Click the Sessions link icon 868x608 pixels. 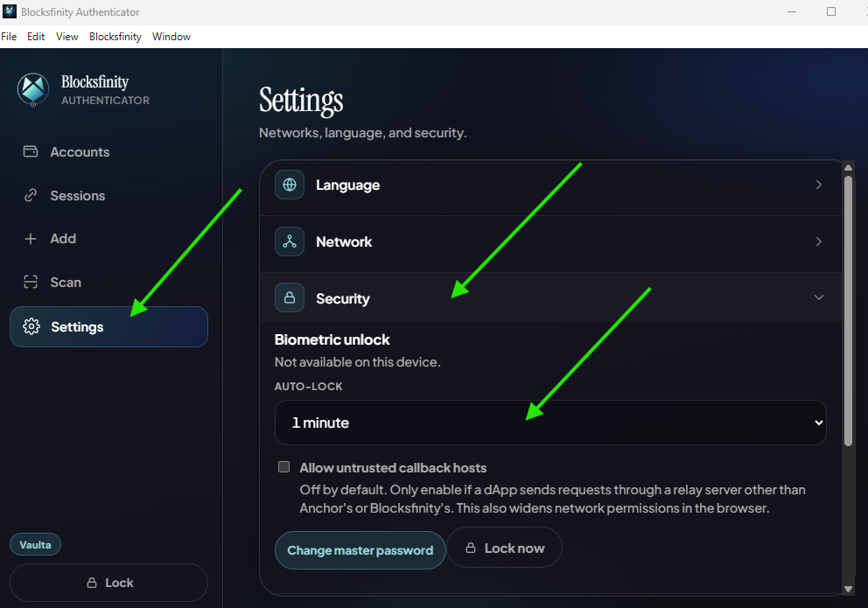31,195
